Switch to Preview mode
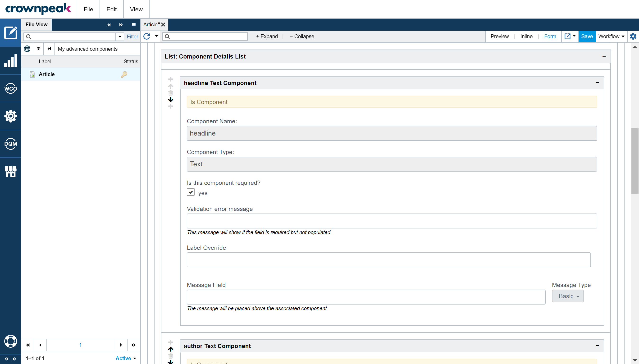 499,36
